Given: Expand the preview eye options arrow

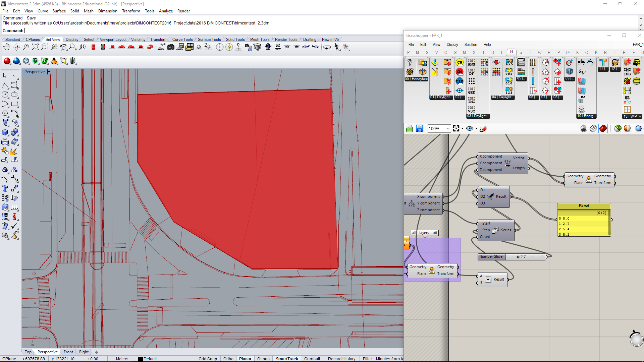Looking at the screenshot, I should pyautogui.click(x=476, y=128).
